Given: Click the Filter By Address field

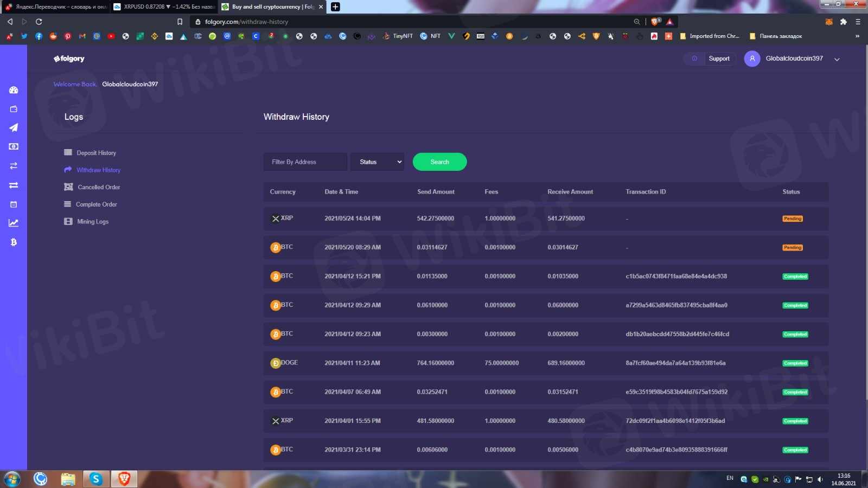Looking at the screenshot, I should coord(305,162).
